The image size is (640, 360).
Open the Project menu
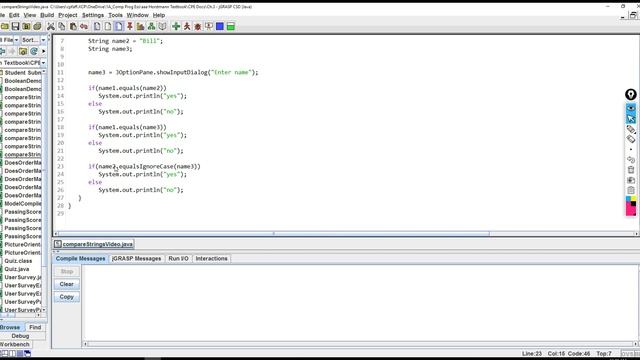(x=68, y=15)
